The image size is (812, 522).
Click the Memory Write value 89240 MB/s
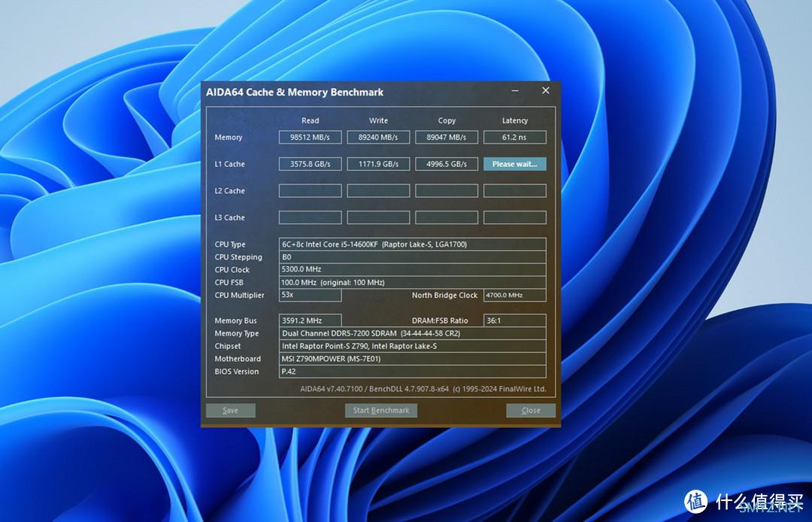378,137
